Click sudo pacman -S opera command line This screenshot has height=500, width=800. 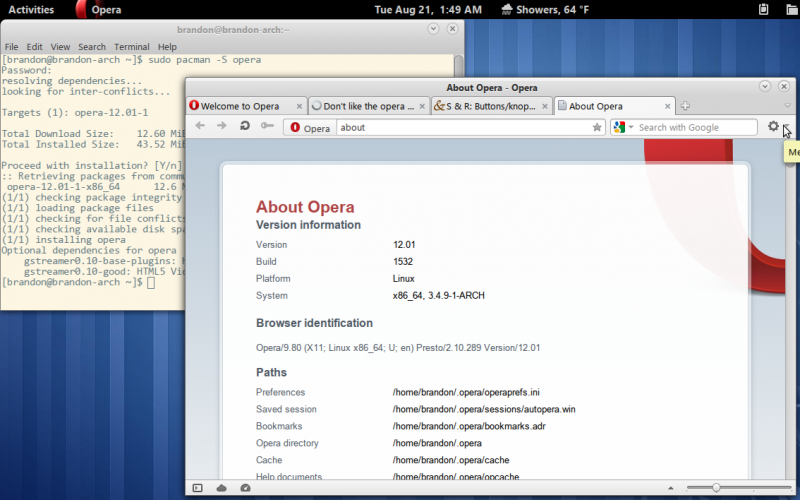click(205, 60)
